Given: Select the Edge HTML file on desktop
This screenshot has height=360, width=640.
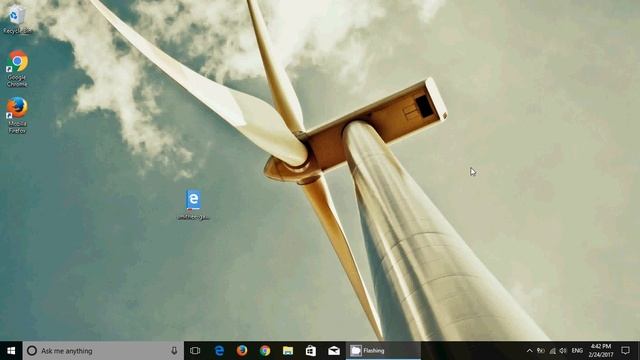Looking at the screenshot, I should 193,205.
